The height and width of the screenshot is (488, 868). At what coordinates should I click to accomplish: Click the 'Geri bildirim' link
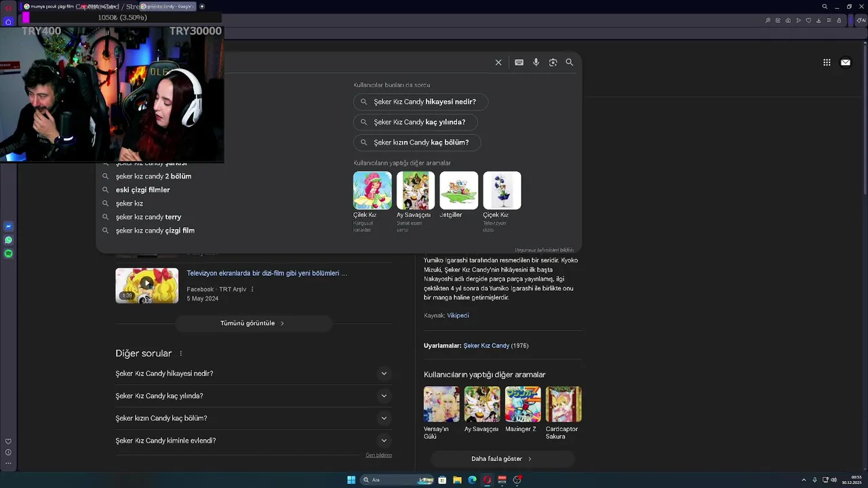point(378,455)
